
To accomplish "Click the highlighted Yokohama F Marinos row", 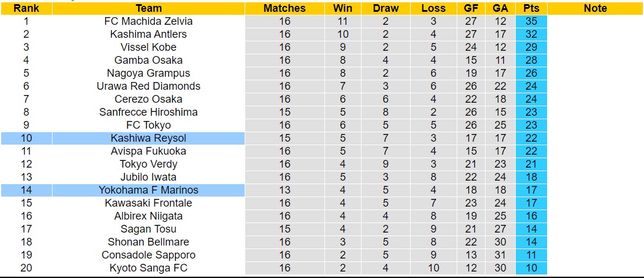I will [x=148, y=190].
